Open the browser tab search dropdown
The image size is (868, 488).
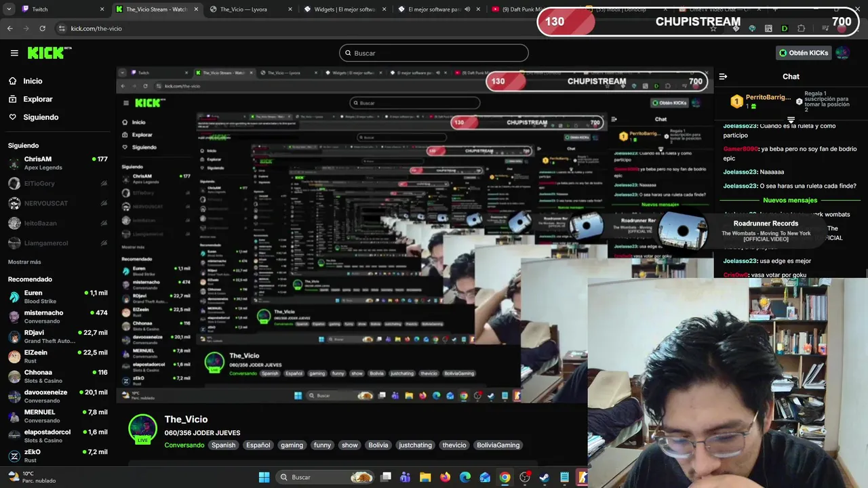coord(9,9)
